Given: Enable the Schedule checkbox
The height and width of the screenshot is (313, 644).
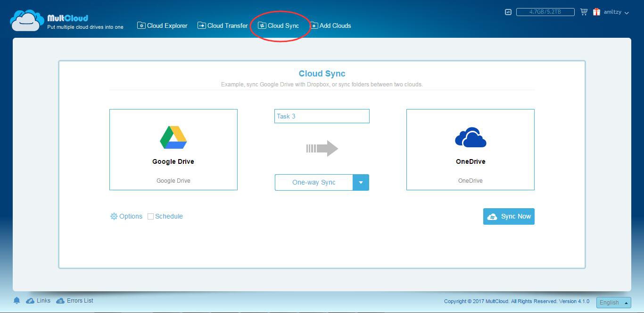Looking at the screenshot, I should [150, 216].
